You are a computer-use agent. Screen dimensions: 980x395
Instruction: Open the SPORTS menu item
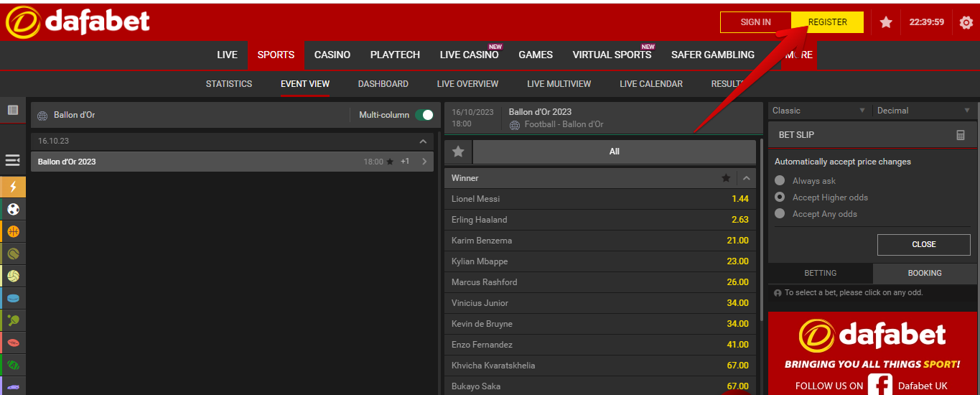[x=276, y=55]
